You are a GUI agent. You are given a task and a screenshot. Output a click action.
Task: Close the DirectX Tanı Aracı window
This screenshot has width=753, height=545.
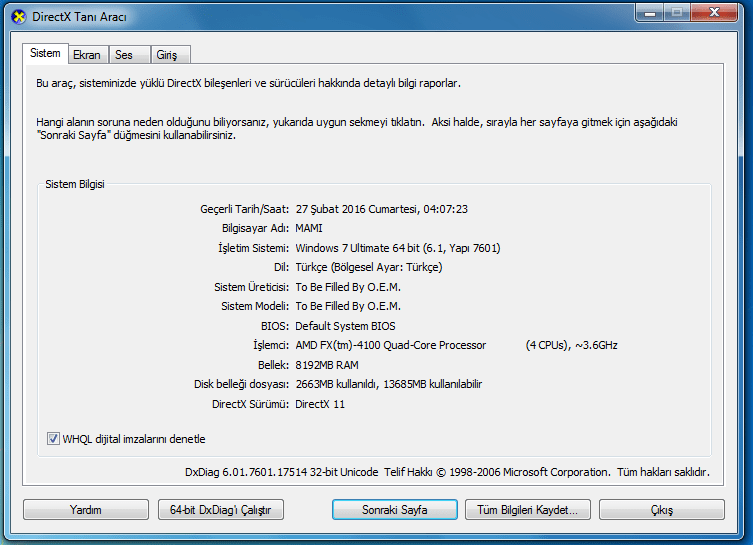[714, 13]
